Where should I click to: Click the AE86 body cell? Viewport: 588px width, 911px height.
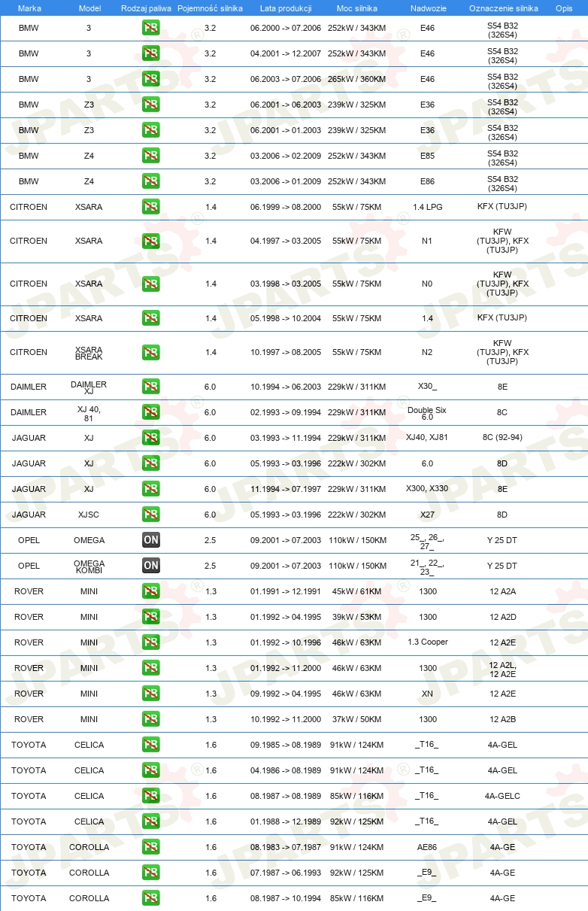[427, 847]
